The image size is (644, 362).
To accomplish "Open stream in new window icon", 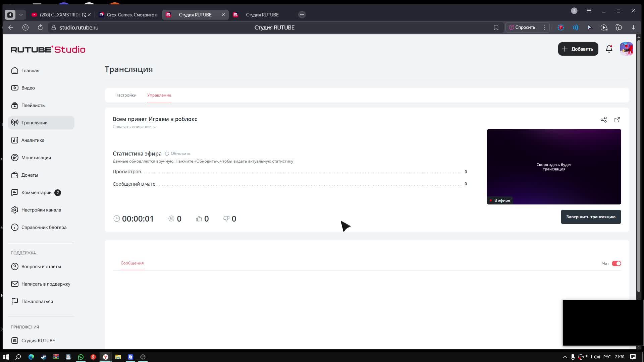I will pos(617,120).
